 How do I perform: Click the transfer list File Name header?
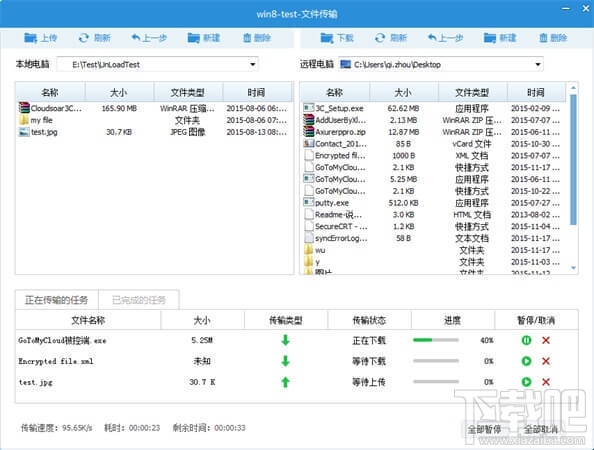[x=88, y=320]
